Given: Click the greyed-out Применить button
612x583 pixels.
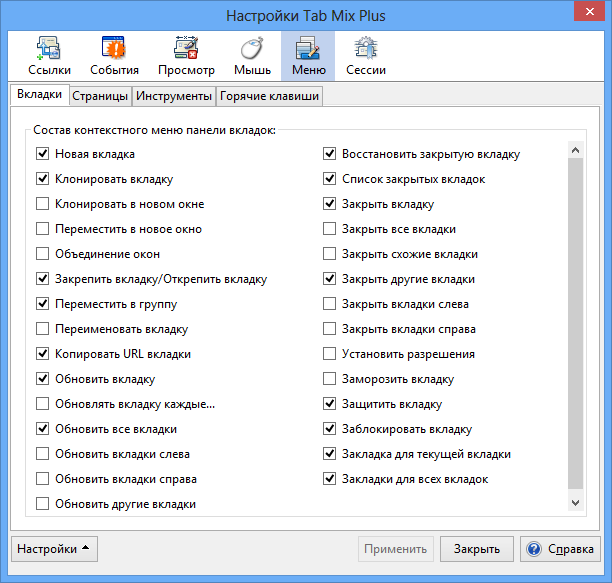Looking at the screenshot, I should (395, 549).
